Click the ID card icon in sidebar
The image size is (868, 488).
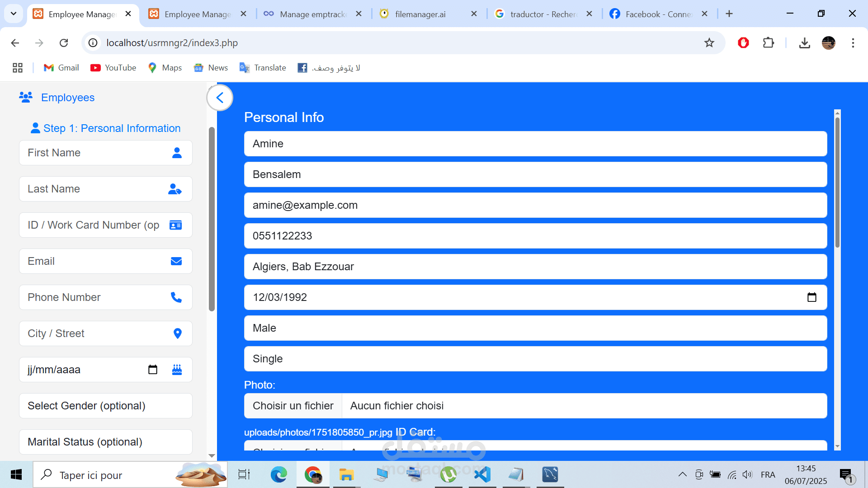tap(175, 225)
